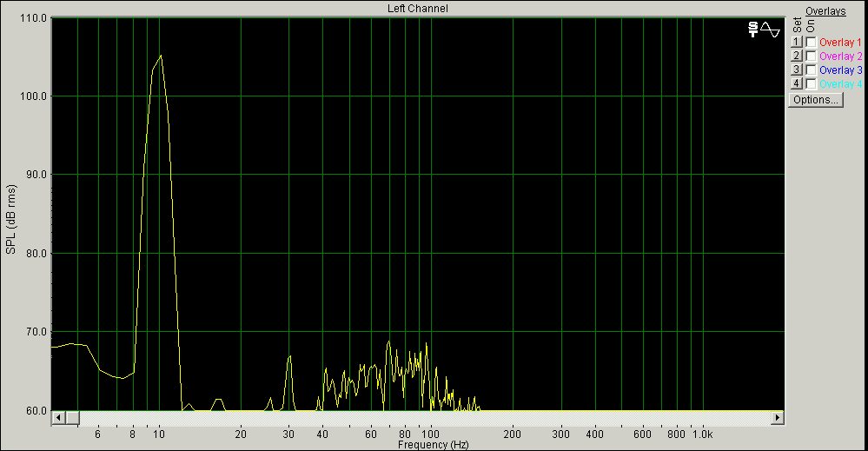Click the blue Overlay 3 label
Image resolution: width=868 pixels, height=451 pixels.
[840, 70]
